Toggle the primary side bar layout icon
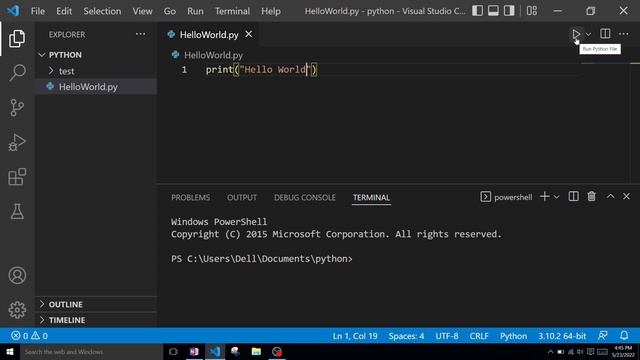 pyautogui.click(x=477, y=11)
